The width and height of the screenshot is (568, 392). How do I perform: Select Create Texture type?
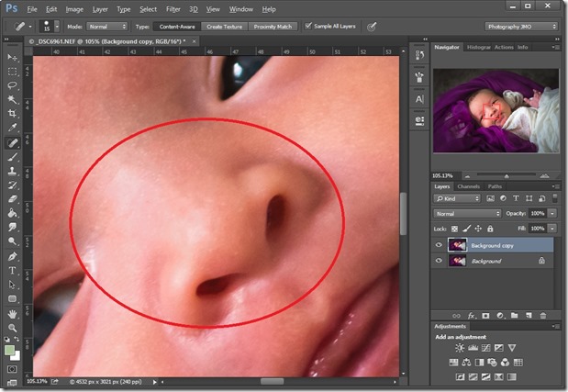pos(224,27)
